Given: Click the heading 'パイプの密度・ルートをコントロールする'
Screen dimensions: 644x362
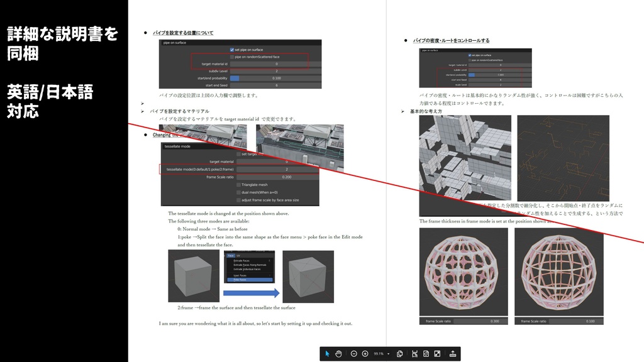Looking at the screenshot, I should click(451, 41).
